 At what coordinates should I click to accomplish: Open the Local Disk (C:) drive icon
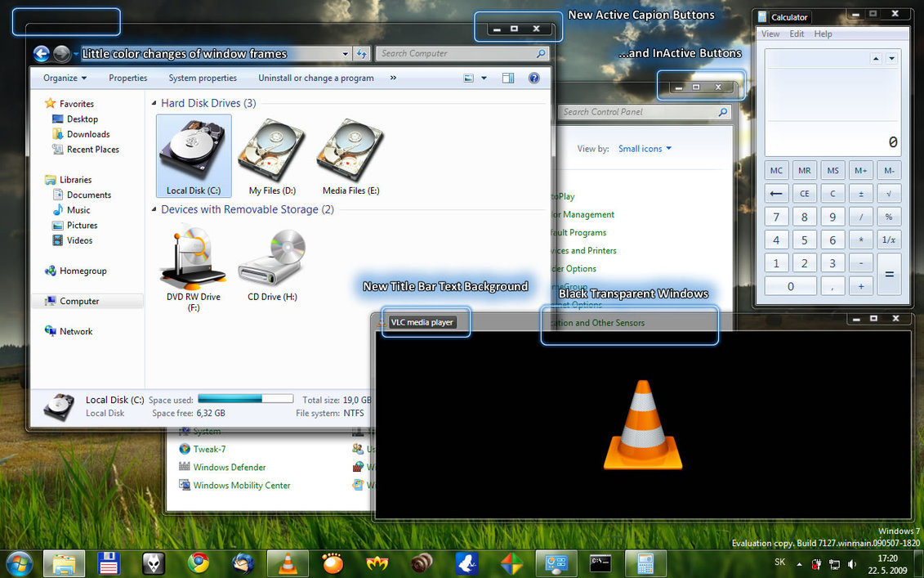click(194, 155)
